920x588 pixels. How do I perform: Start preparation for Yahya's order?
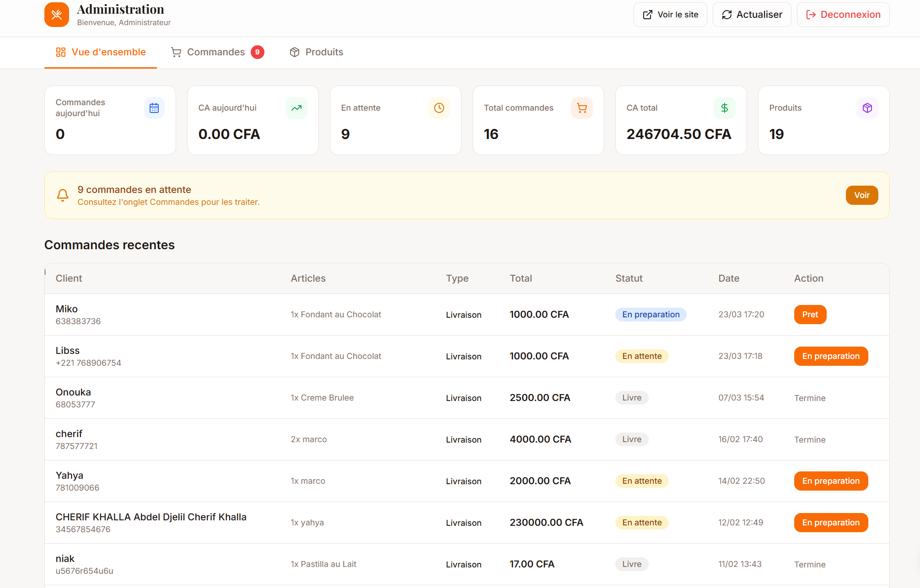click(x=830, y=481)
